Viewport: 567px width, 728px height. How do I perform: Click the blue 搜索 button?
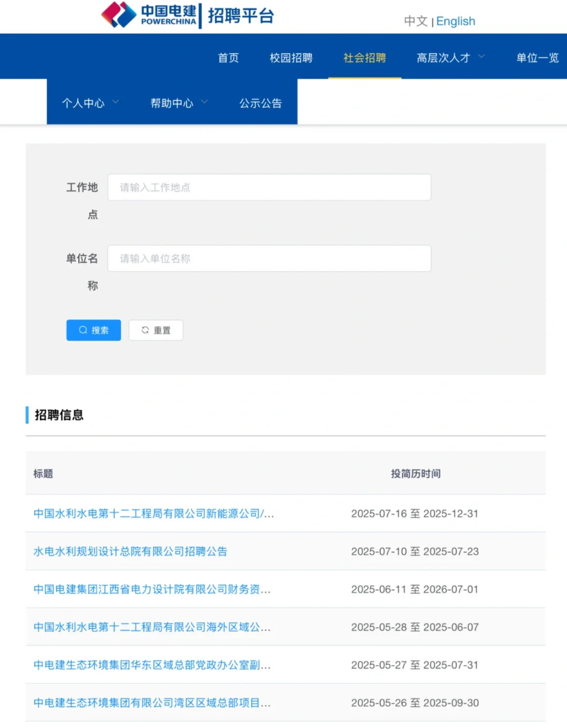(93, 330)
